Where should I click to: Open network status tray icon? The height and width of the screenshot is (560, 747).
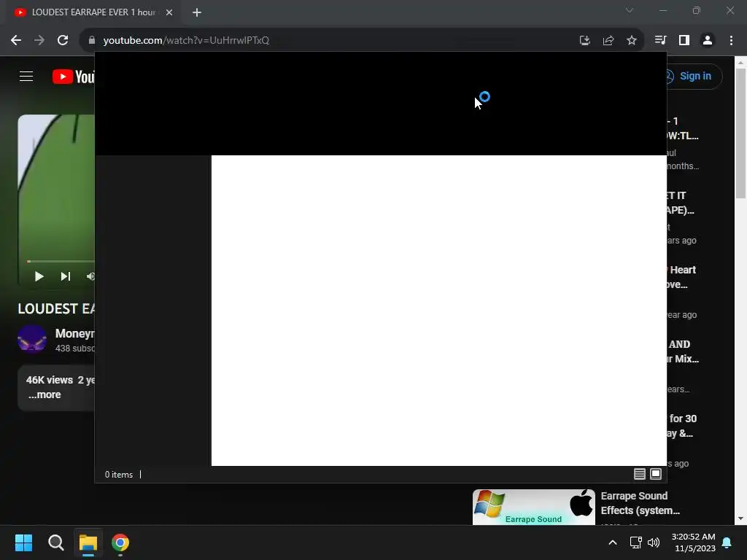point(635,542)
